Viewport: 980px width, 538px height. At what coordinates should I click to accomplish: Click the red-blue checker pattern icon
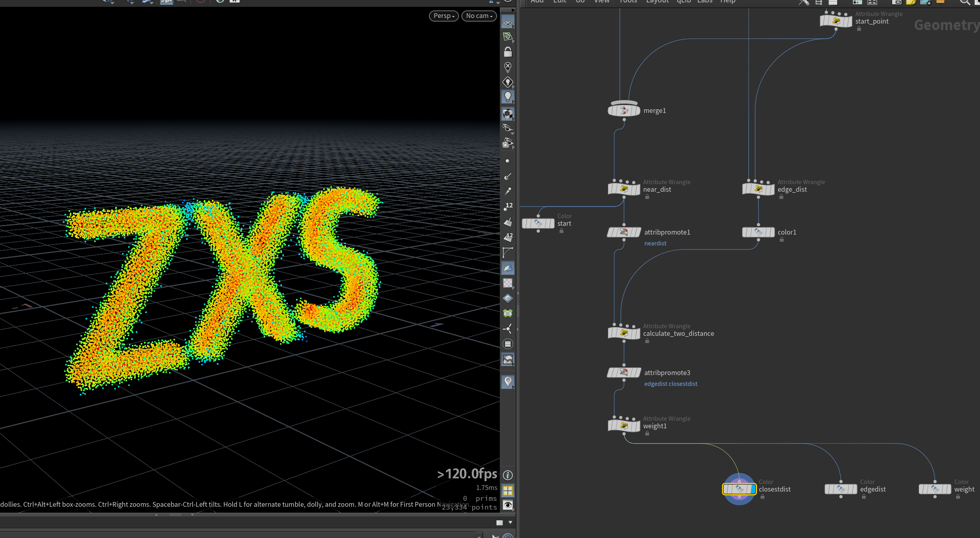point(507,283)
